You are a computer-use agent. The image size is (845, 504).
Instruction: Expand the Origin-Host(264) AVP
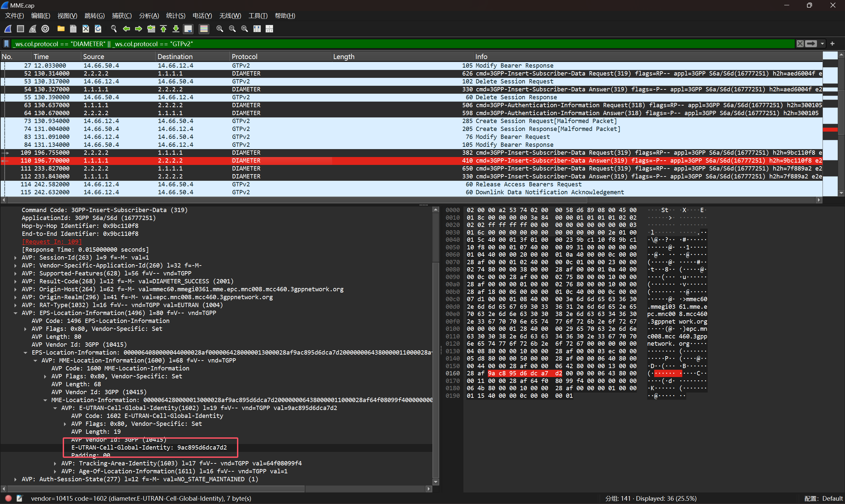16,289
